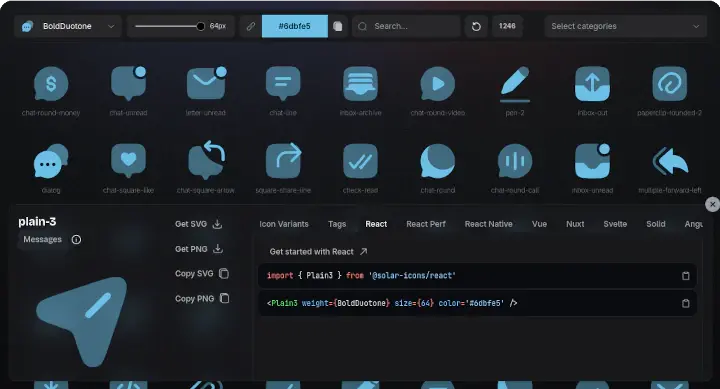Open the Solid tab
Viewport: 720px width, 389px height.
pyautogui.click(x=656, y=224)
